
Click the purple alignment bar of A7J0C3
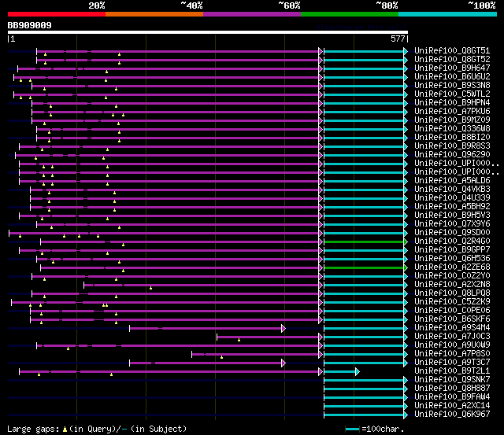268,337
